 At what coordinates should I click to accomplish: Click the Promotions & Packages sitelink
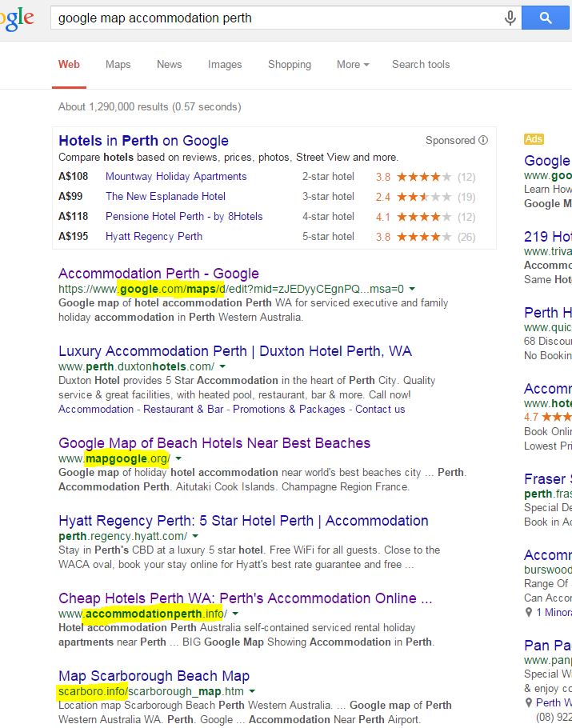point(289,409)
